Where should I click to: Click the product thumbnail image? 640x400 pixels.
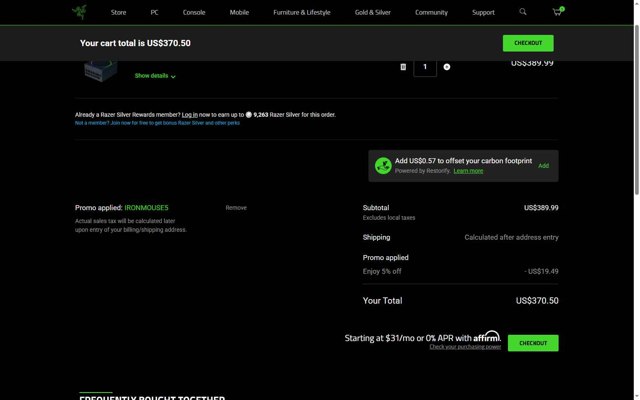[x=100, y=71]
